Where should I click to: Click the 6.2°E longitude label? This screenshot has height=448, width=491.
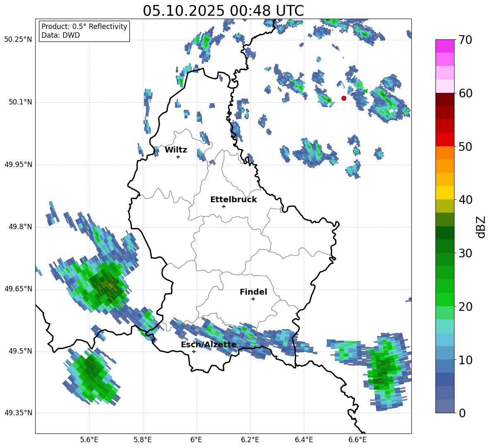(250, 440)
